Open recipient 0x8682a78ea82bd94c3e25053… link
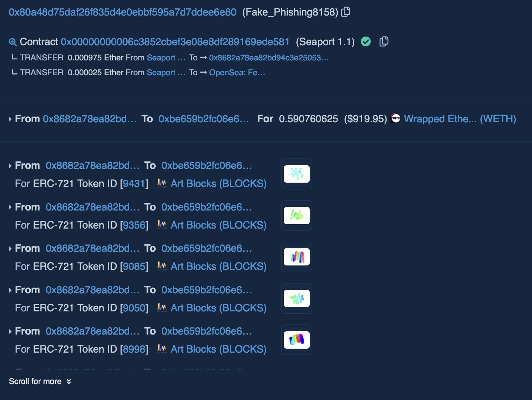The height and width of the screenshot is (400, 532). (269, 58)
